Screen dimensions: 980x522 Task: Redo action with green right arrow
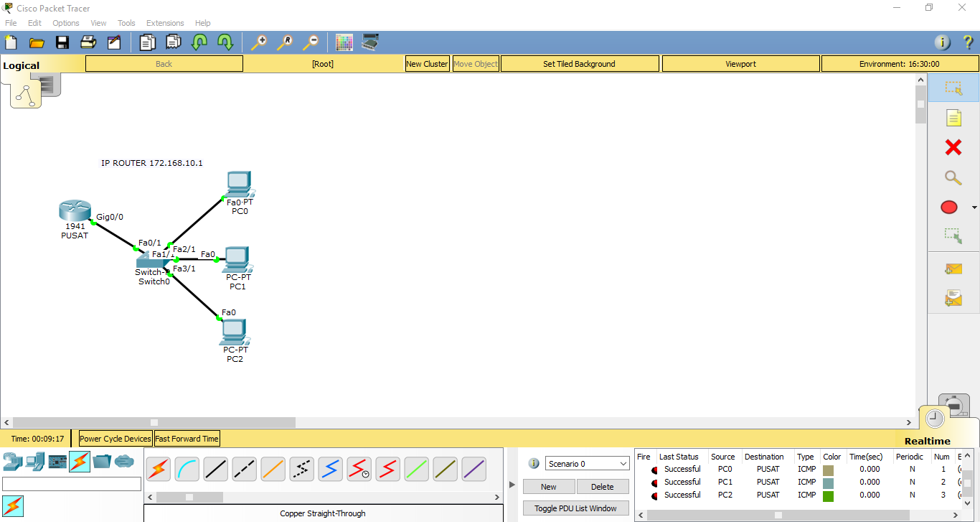tap(225, 42)
